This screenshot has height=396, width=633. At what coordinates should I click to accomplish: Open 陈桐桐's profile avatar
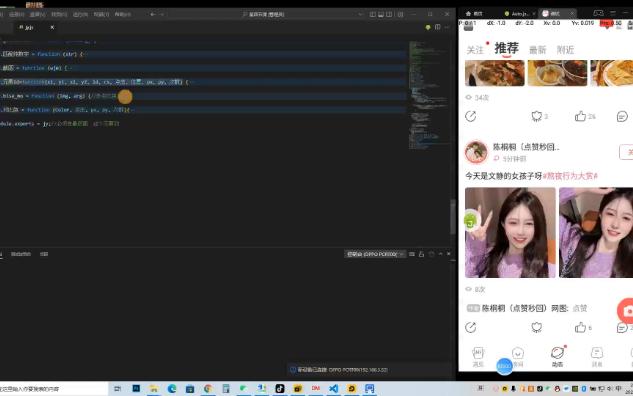476,152
